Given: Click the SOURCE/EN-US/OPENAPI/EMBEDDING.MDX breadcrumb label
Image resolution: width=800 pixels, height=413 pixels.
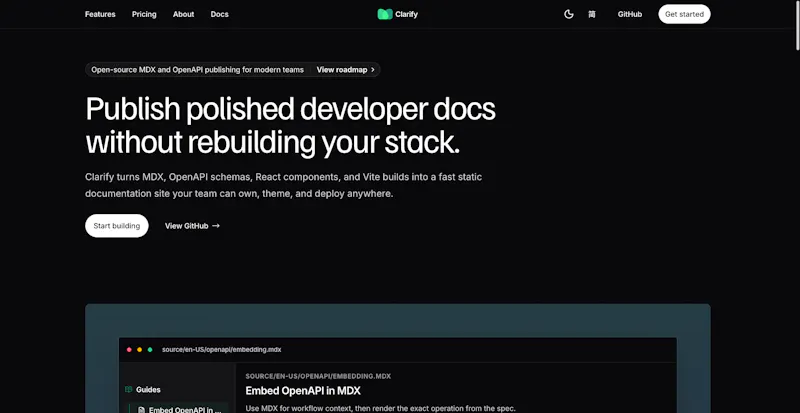Looking at the screenshot, I should [318, 376].
